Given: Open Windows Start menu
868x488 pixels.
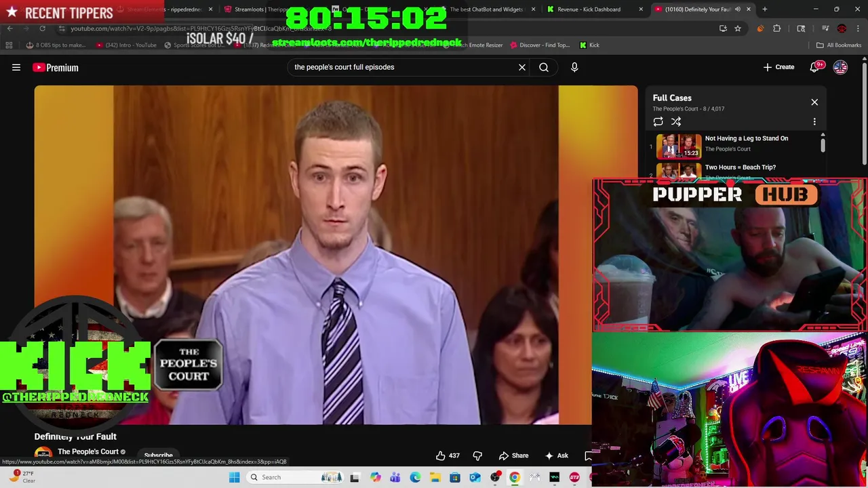Looking at the screenshot, I should 234,477.
